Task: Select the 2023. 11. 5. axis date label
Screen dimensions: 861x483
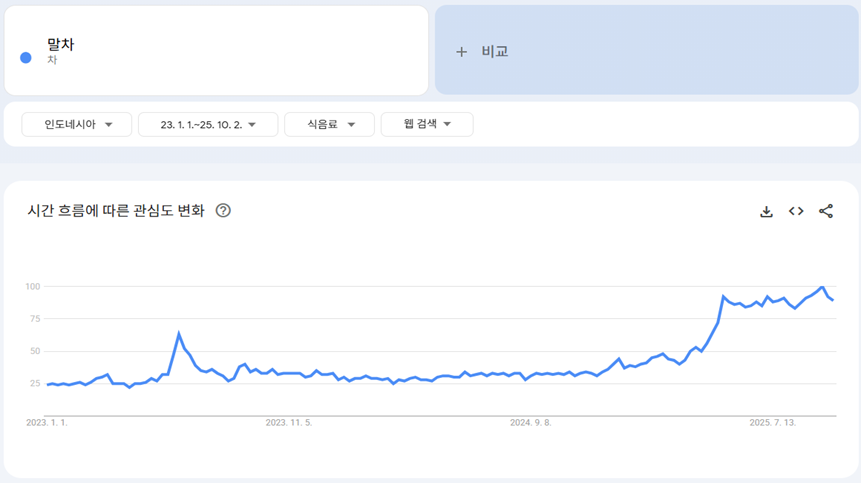Action: click(x=289, y=423)
